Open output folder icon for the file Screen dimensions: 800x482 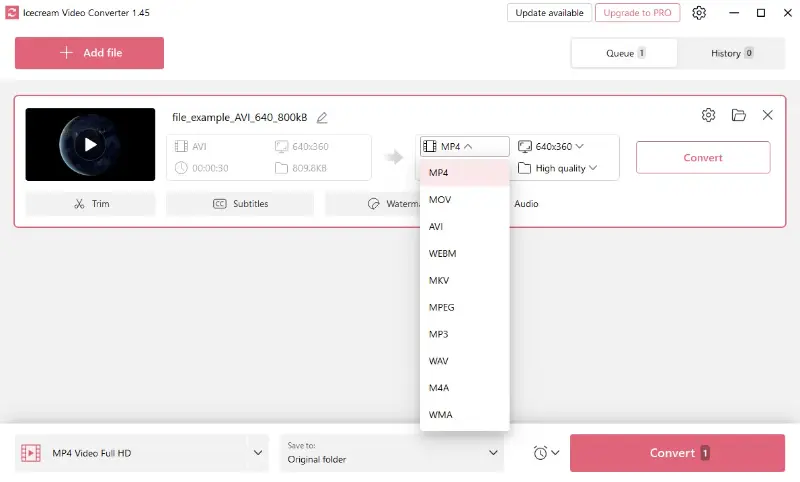[x=738, y=115]
